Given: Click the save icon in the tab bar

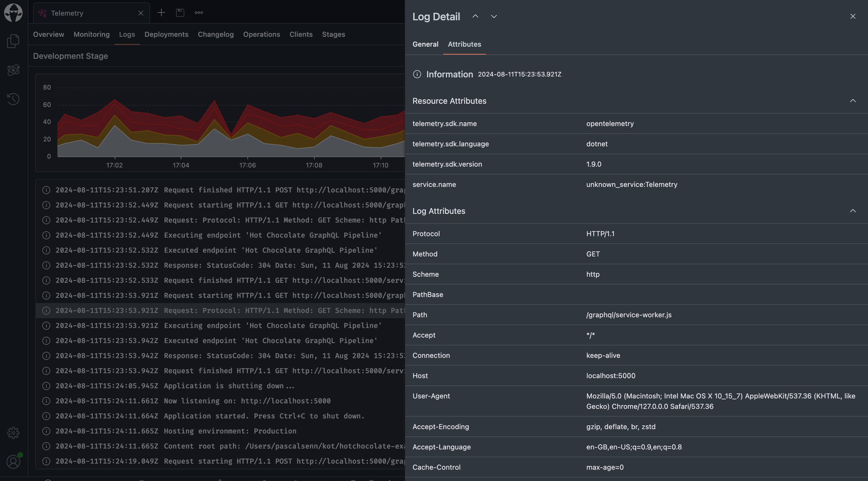Looking at the screenshot, I should tap(180, 13).
